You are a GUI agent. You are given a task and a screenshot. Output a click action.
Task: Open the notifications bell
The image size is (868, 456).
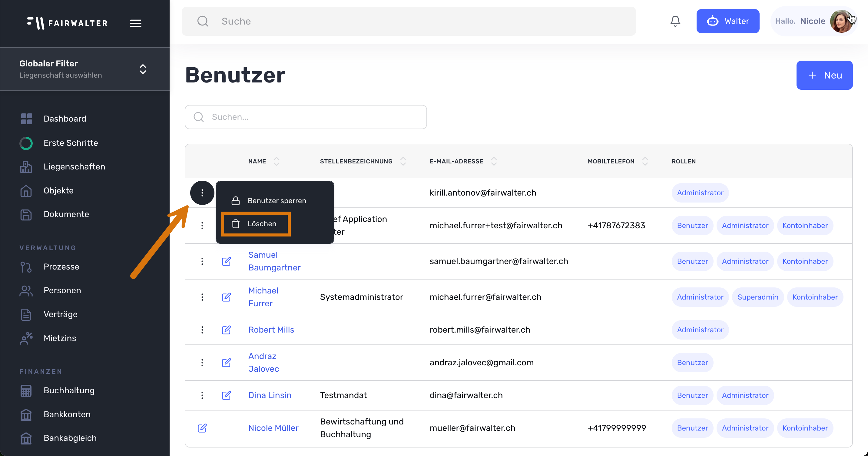[675, 21]
